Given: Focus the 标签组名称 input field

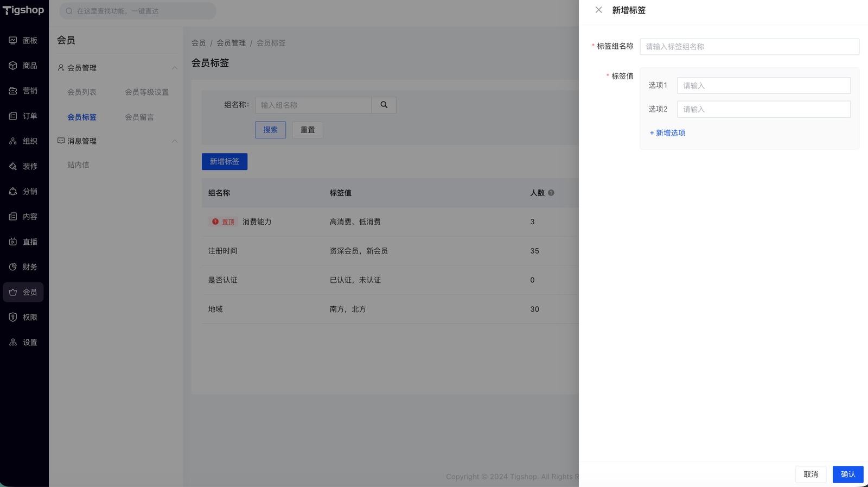Looking at the screenshot, I should pyautogui.click(x=749, y=47).
